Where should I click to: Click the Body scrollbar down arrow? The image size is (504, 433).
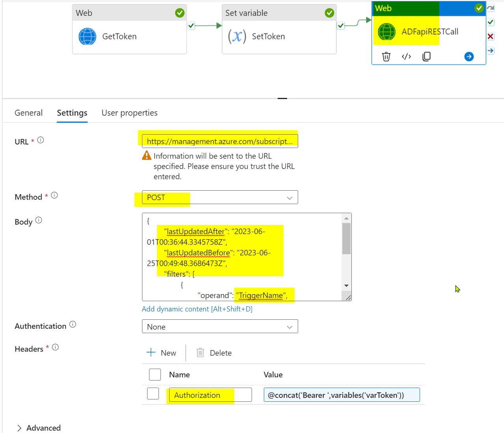pyautogui.click(x=346, y=285)
